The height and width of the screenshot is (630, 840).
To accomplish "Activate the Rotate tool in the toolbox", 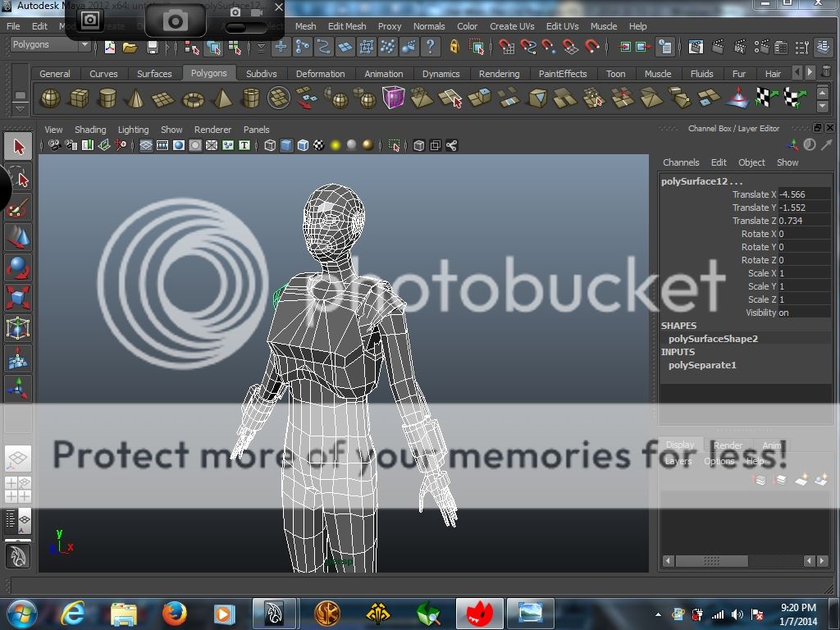I will pyautogui.click(x=18, y=267).
